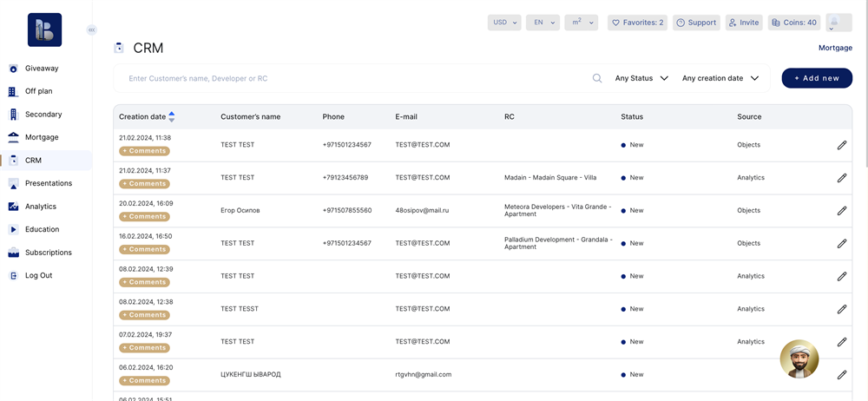The image size is (868, 401).
Task: Select Subscriptions from the sidebar
Action: (48, 253)
